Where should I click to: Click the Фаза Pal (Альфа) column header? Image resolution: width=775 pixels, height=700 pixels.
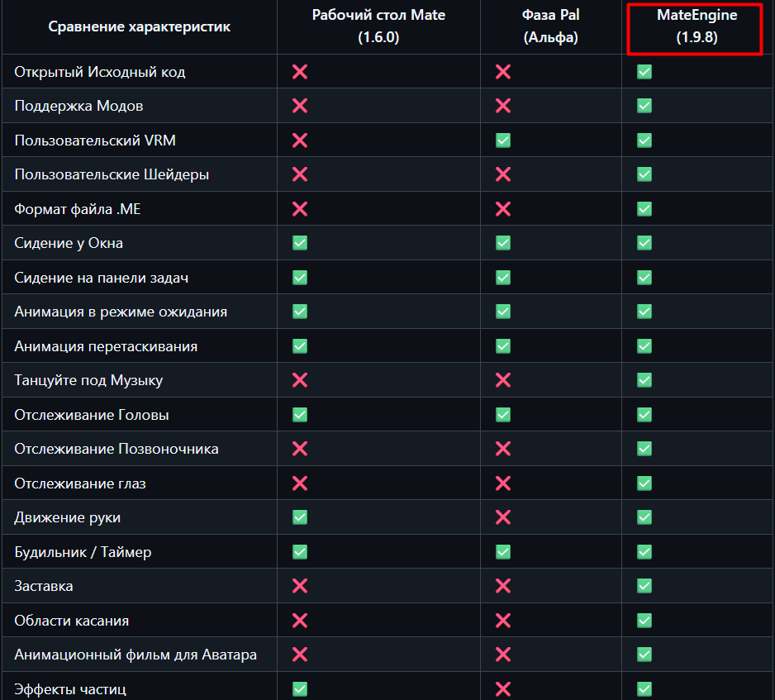(x=550, y=26)
